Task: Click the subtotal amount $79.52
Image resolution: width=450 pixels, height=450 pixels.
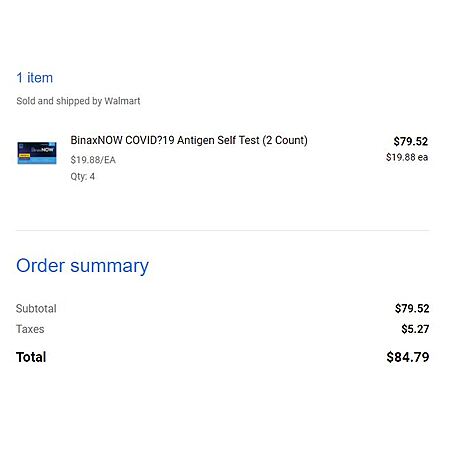Action: pyautogui.click(x=412, y=308)
